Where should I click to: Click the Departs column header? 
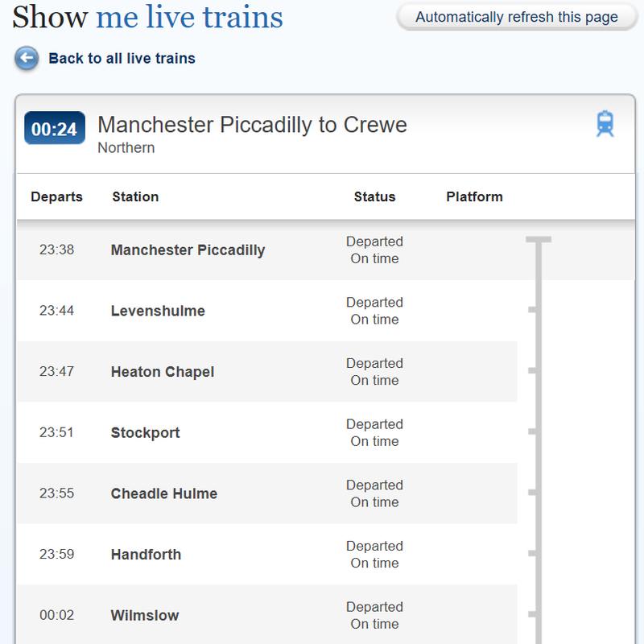[x=56, y=196]
